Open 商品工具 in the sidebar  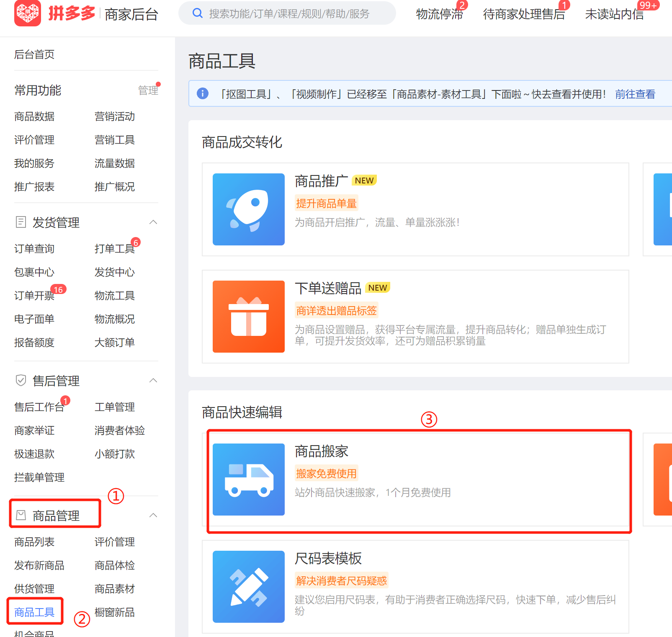[34, 612]
